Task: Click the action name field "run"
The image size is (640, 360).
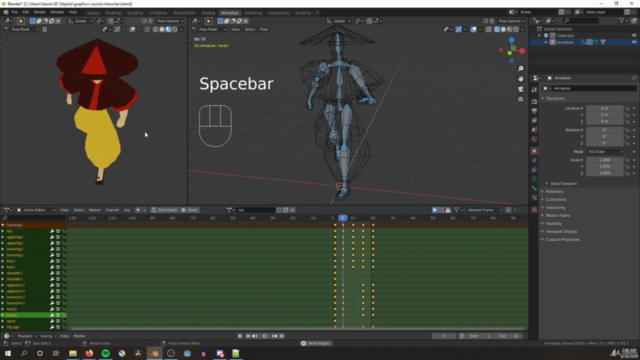Action: click(x=256, y=210)
